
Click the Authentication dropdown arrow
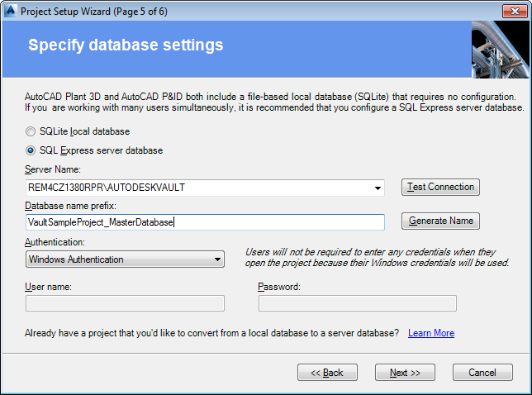pyautogui.click(x=217, y=259)
